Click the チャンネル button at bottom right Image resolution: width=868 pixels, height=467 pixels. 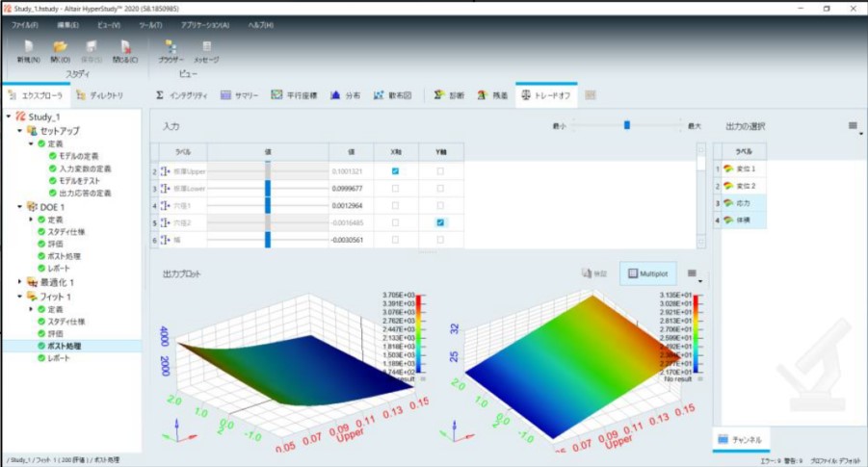coord(740,440)
